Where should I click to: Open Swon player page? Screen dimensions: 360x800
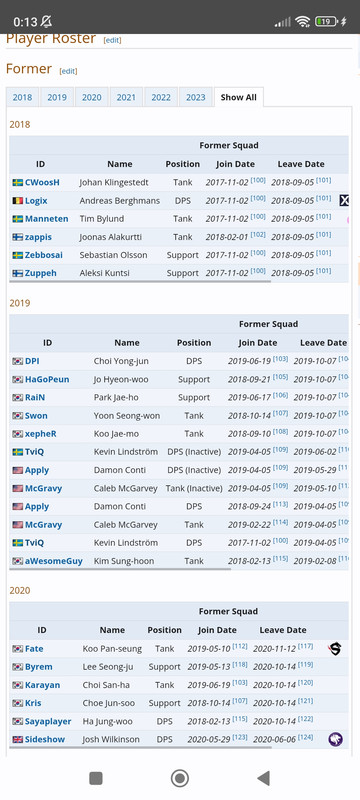36,416
